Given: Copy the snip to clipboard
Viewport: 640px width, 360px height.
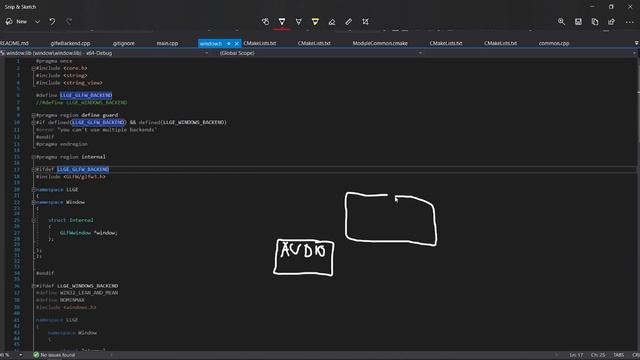Looking at the screenshot, I should (595, 22).
